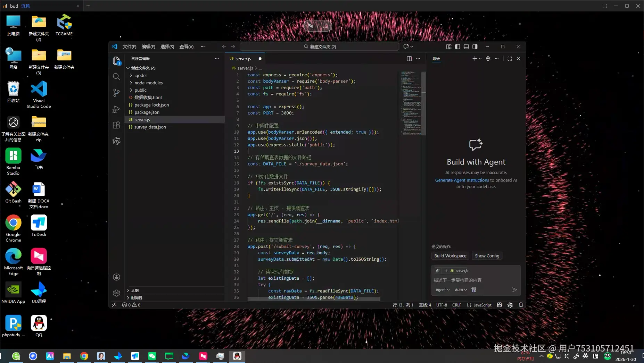Screen dimensions: 644x363
Task: Focus the chat prompt input field
Action: click(476, 280)
